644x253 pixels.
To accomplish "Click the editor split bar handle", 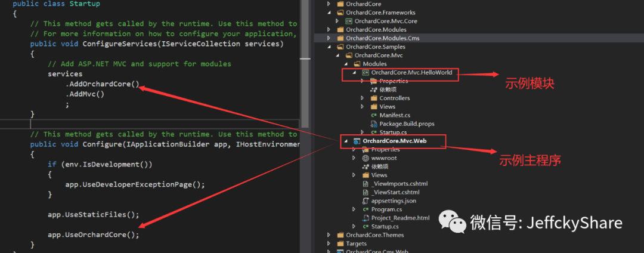I will tap(305, 60).
